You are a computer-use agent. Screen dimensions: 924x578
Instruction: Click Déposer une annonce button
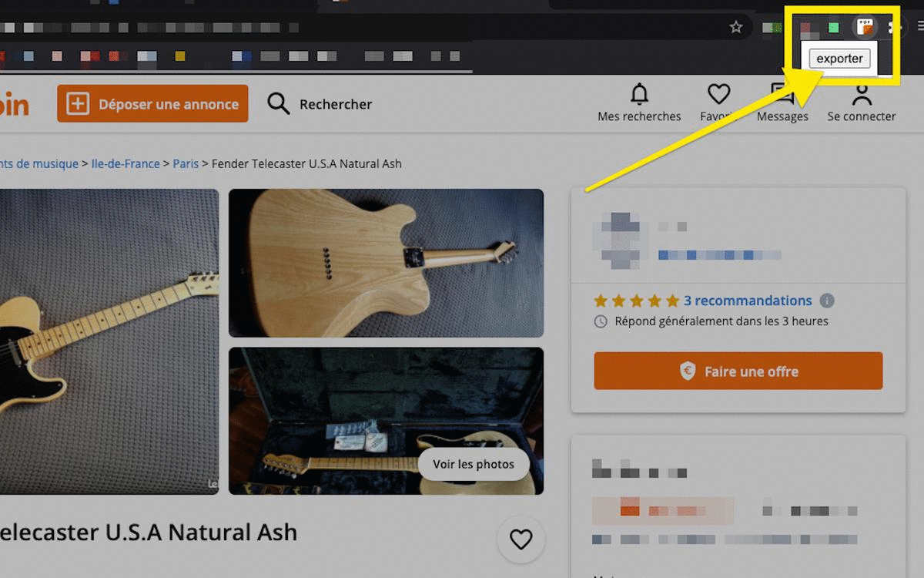pos(152,103)
